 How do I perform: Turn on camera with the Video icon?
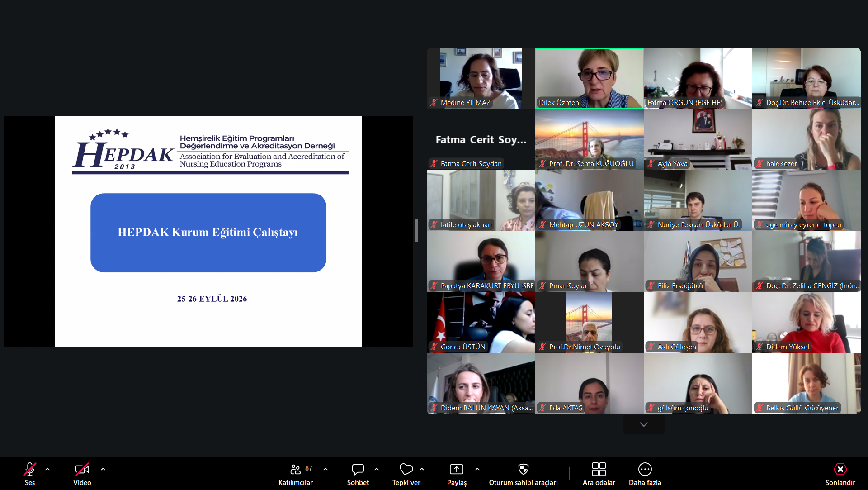click(82, 469)
